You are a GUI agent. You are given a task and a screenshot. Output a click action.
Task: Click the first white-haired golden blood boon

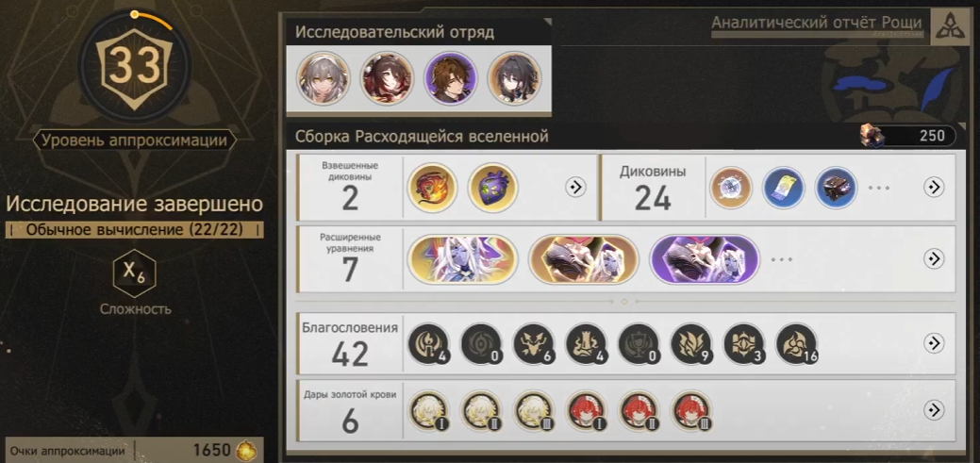point(429,410)
